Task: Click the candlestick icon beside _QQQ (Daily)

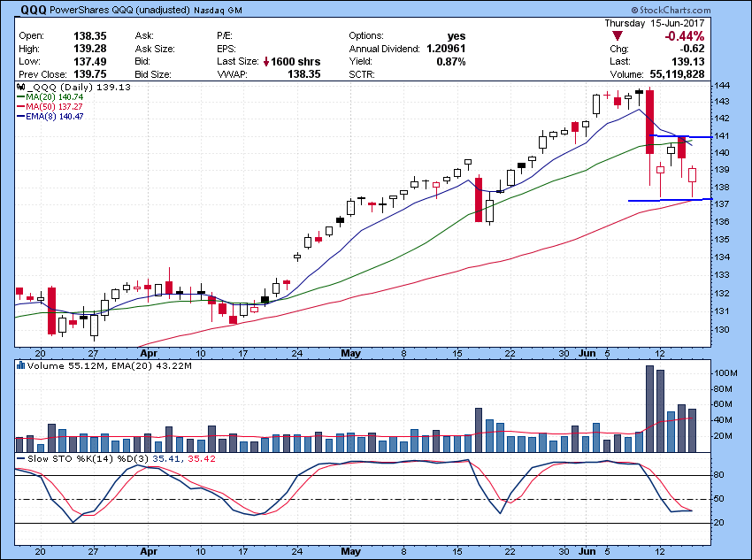Action: coord(20,88)
